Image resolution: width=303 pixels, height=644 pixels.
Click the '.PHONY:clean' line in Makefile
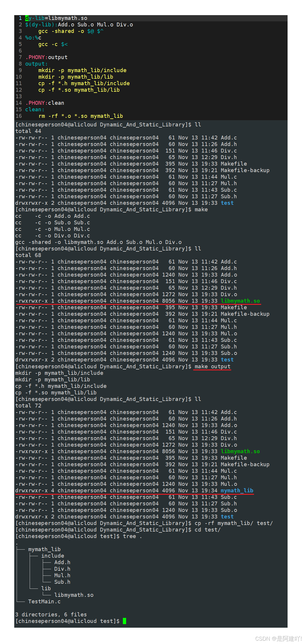(x=45, y=103)
